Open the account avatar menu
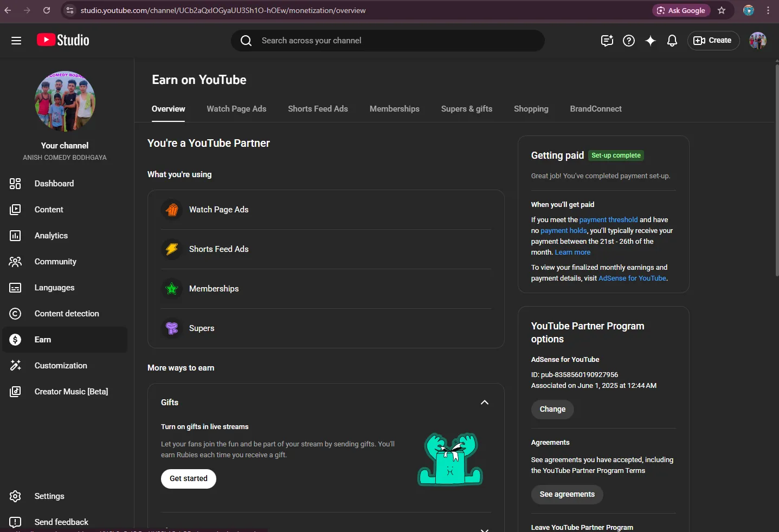779x532 pixels. pyautogui.click(x=758, y=41)
